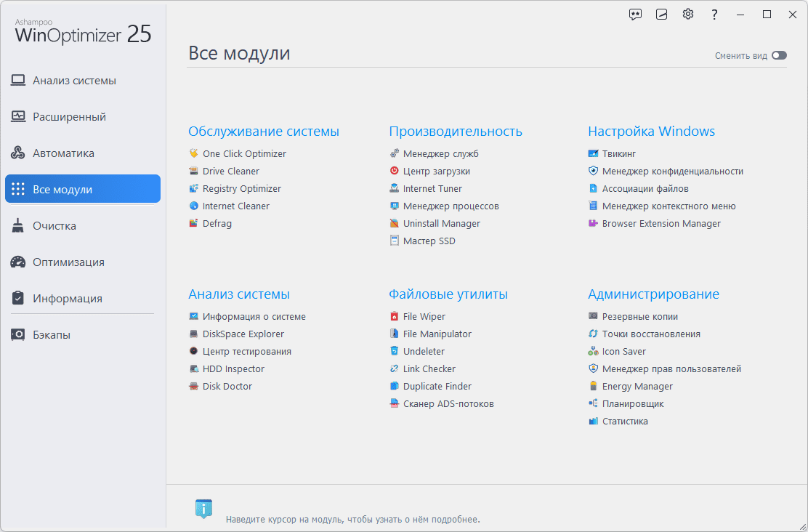Show the Информация sidebar section
This screenshot has width=808, height=532.
[x=82, y=299]
